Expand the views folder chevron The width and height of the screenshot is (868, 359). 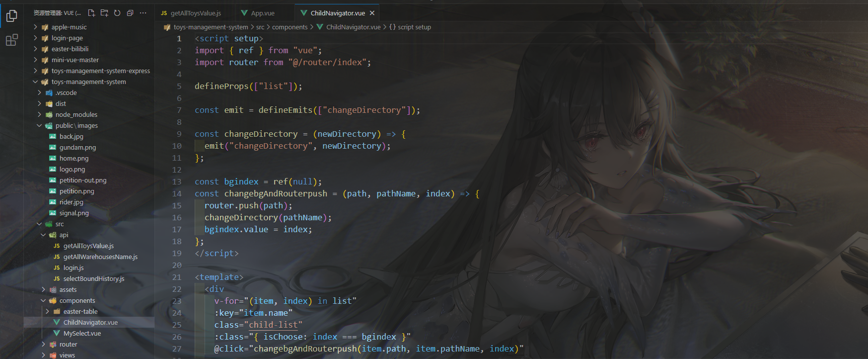point(43,355)
